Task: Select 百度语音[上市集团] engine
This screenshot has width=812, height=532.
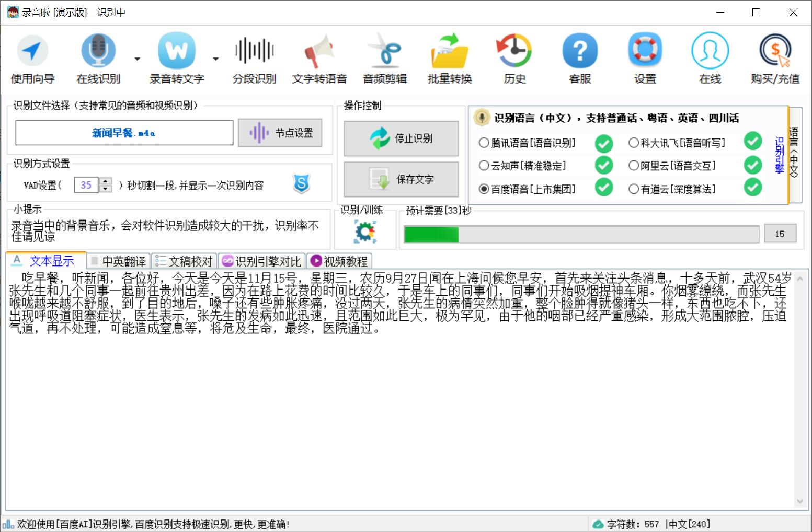Action: [527, 189]
